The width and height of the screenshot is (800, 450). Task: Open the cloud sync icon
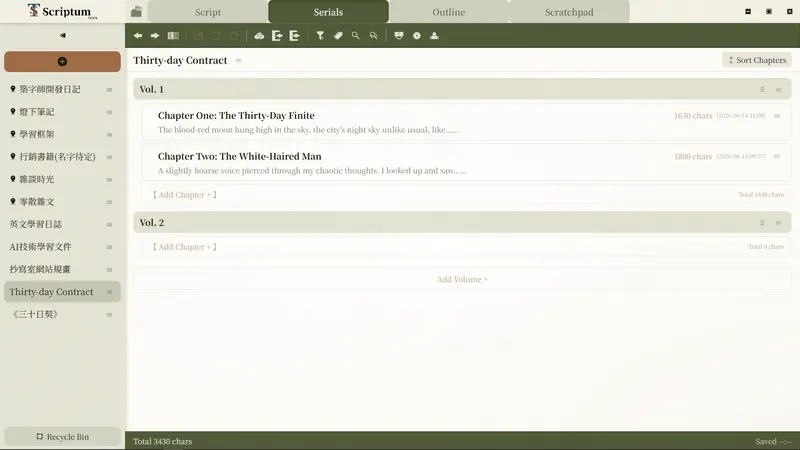click(259, 36)
